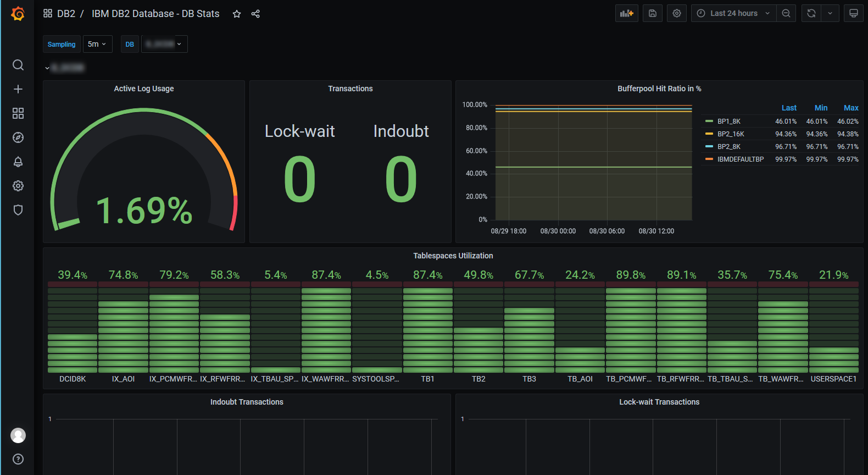The width and height of the screenshot is (868, 475).
Task: Open the refresh interval dropdown arrow
Action: tap(830, 13)
